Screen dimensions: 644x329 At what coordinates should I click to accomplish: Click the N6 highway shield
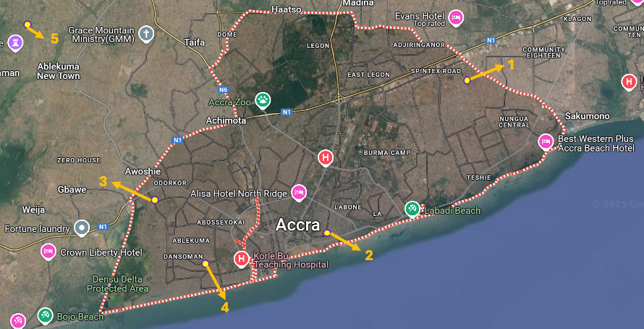click(x=223, y=90)
